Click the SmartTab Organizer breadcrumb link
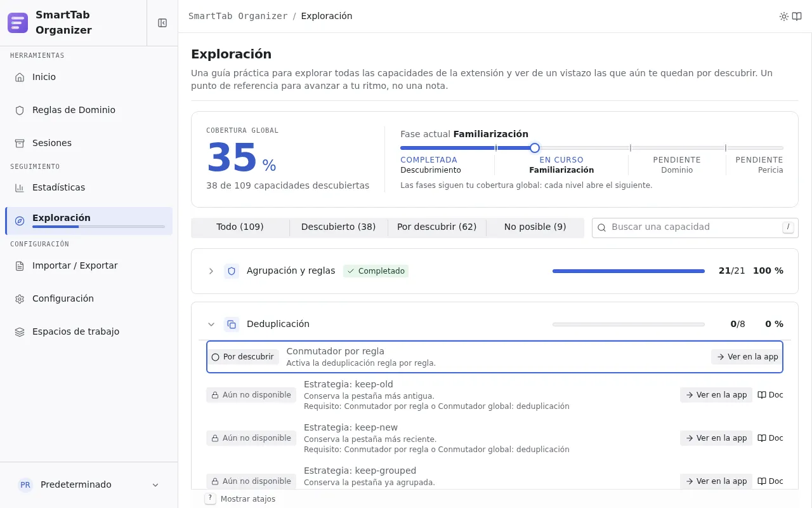Image resolution: width=812 pixels, height=508 pixels. click(238, 16)
